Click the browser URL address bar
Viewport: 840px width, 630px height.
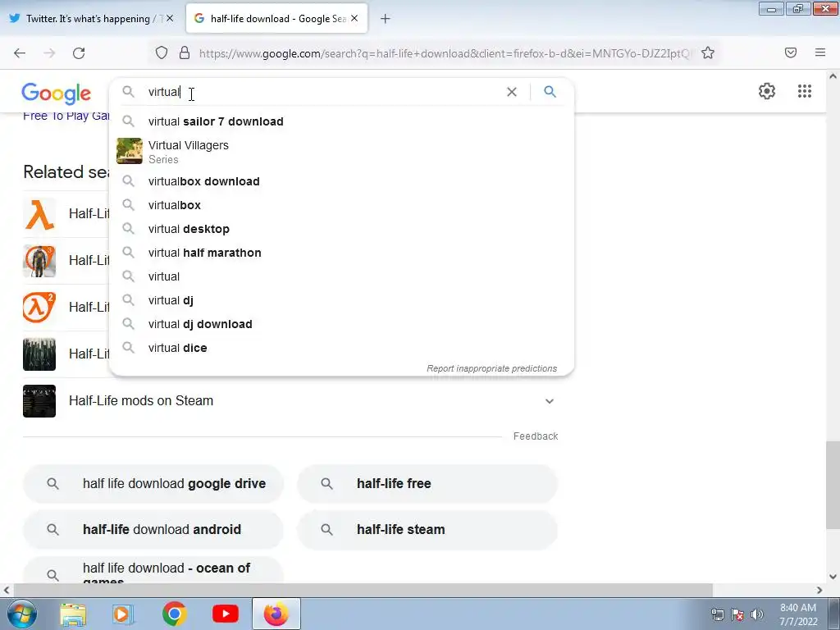pos(445,53)
